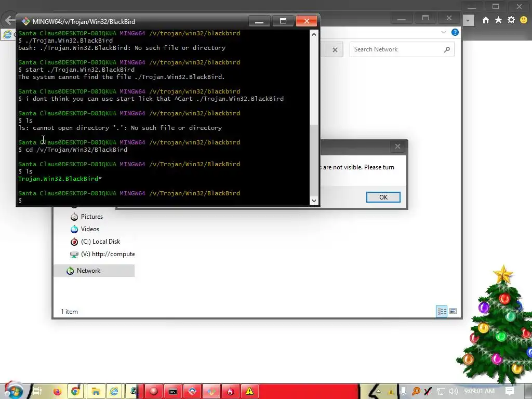
Task: Show hidden system tray icons
Action: pos(378,391)
